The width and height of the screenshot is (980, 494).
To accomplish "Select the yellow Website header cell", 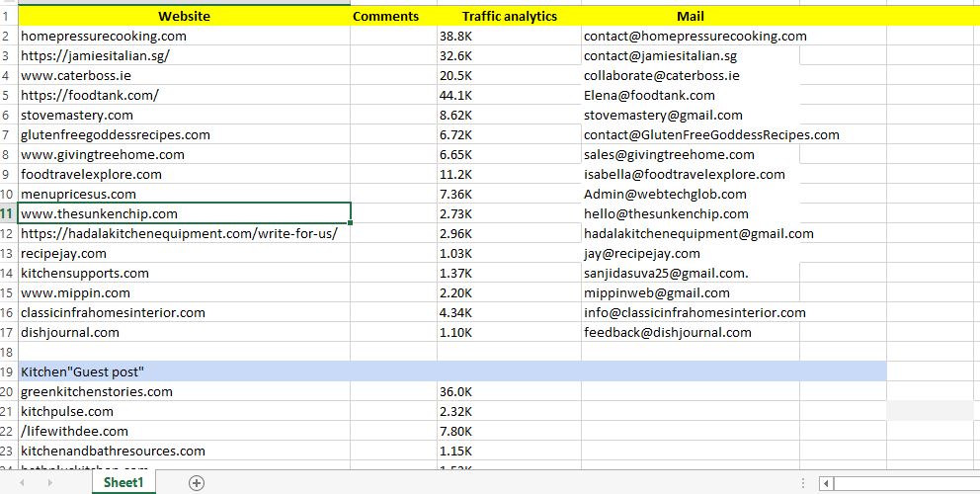I will point(184,16).
